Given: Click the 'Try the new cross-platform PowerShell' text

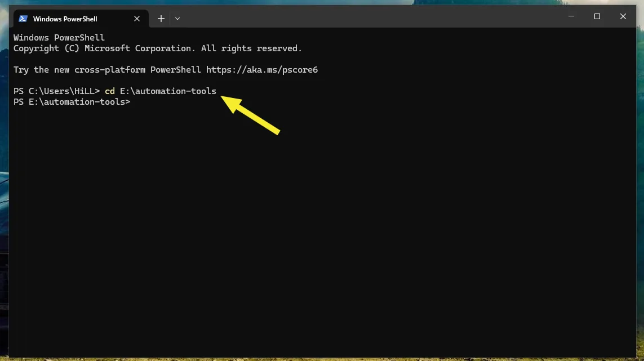Looking at the screenshot, I should 107,70.
